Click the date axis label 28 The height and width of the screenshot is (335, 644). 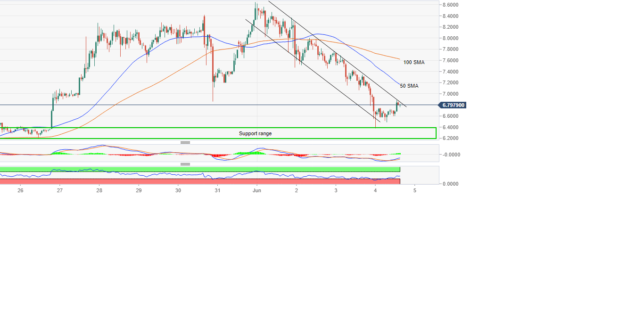[99, 191]
